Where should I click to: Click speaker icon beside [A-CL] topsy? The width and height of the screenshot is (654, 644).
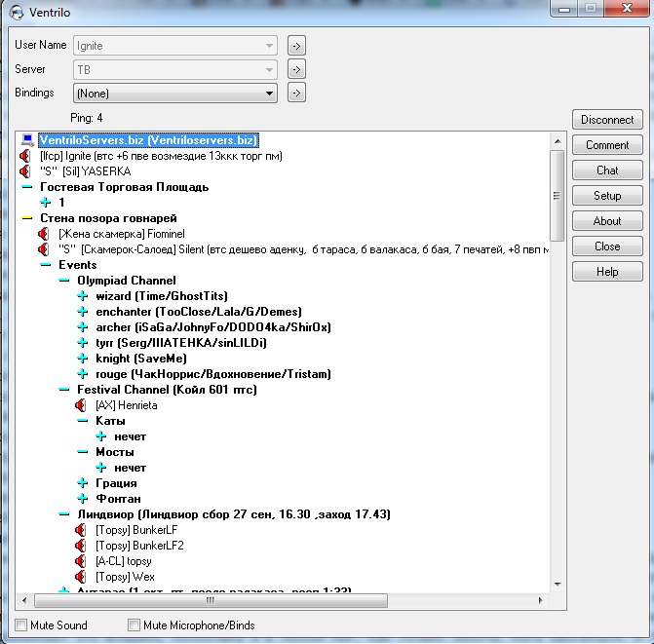[x=81, y=561]
